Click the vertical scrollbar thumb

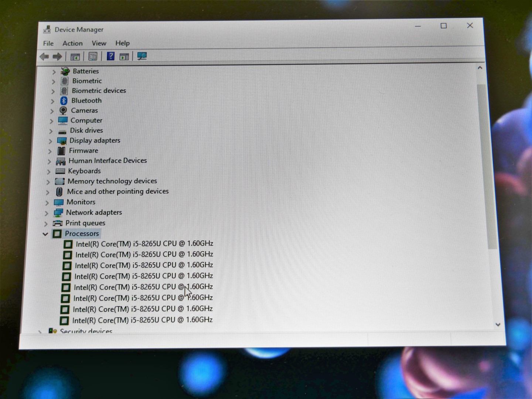487,166
